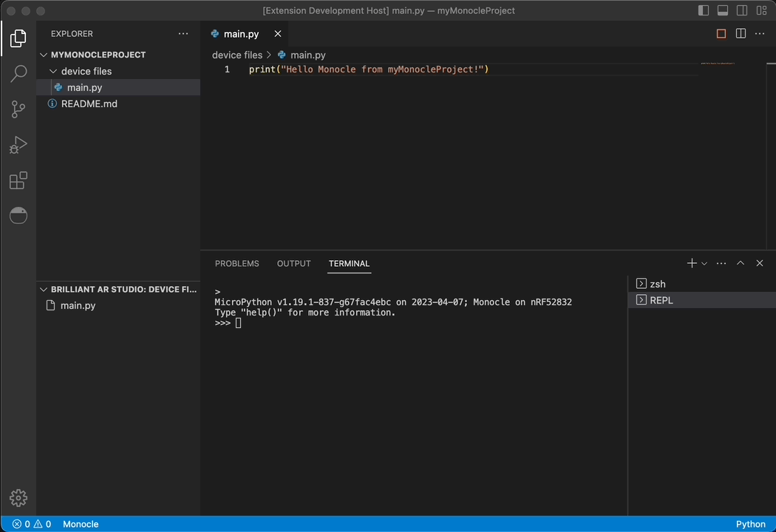The height and width of the screenshot is (532, 776).
Task: Switch to the TERMINAL tab
Action: click(349, 263)
